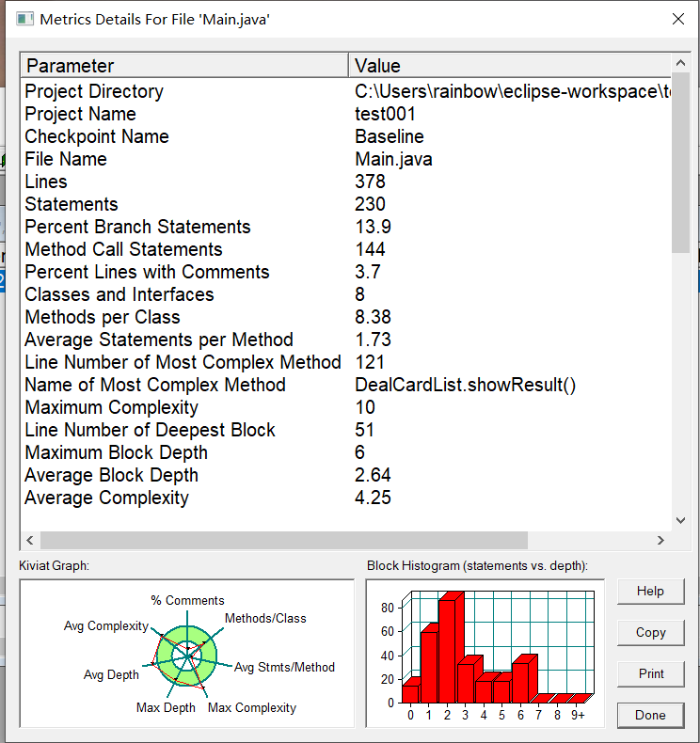Select Line Number of Deepest Block row
The height and width of the screenshot is (743, 700).
point(346,430)
